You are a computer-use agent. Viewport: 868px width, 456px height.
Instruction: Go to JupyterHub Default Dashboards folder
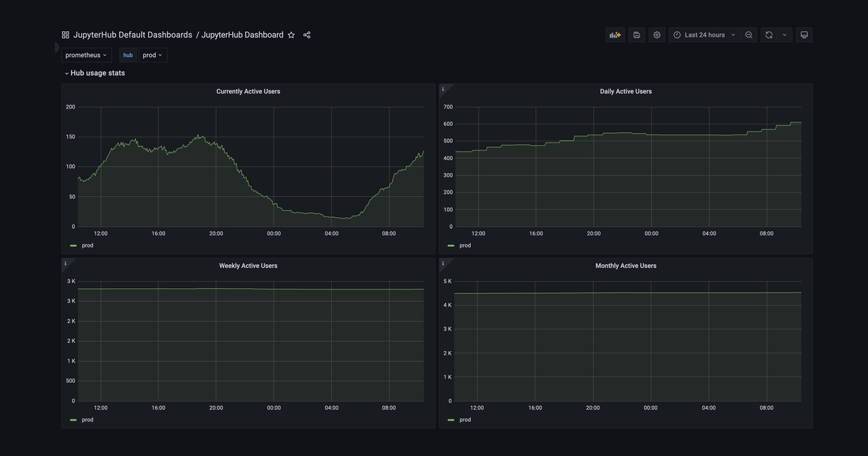point(132,35)
